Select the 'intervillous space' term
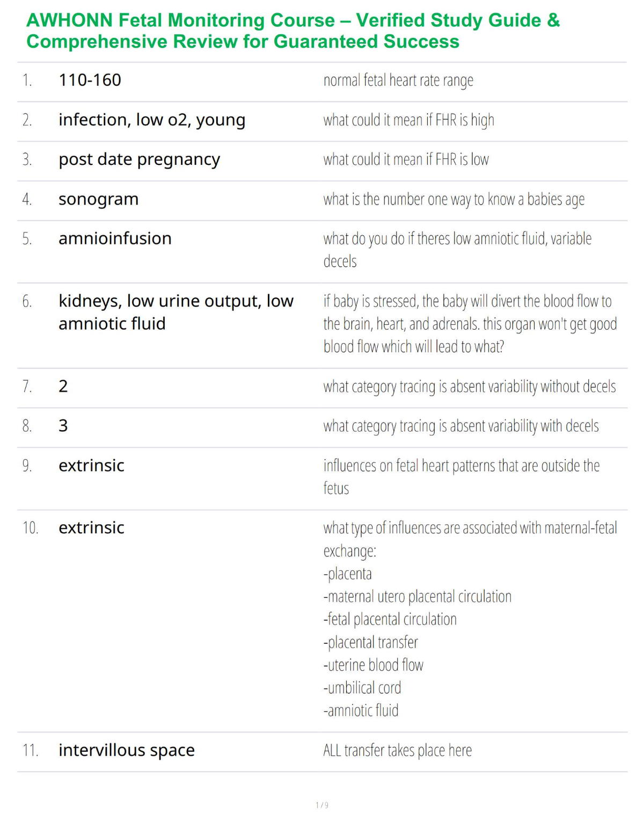Viewport: 644px width, 834px height. [x=127, y=750]
